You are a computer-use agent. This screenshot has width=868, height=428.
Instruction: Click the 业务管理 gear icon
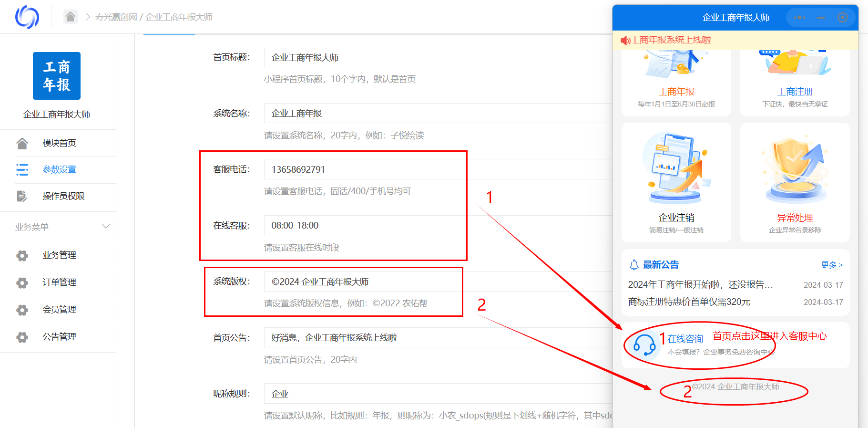click(22, 255)
